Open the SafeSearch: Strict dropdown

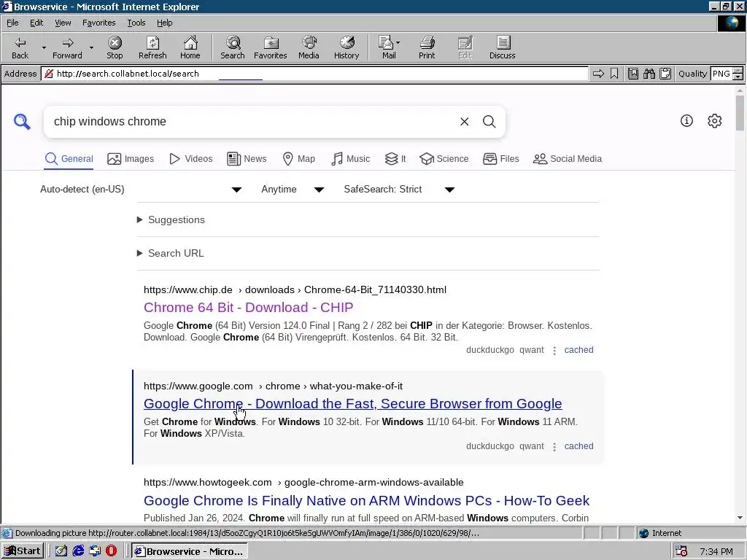[399, 190]
